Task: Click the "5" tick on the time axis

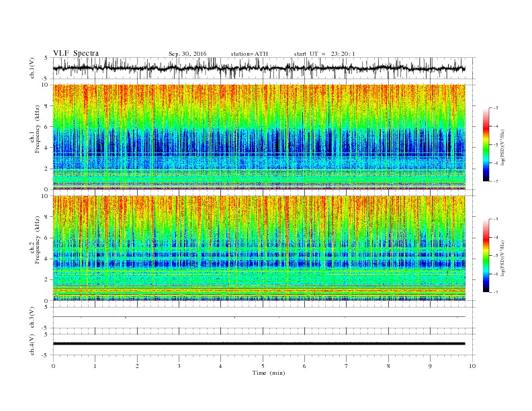Action: [x=263, y=366]
